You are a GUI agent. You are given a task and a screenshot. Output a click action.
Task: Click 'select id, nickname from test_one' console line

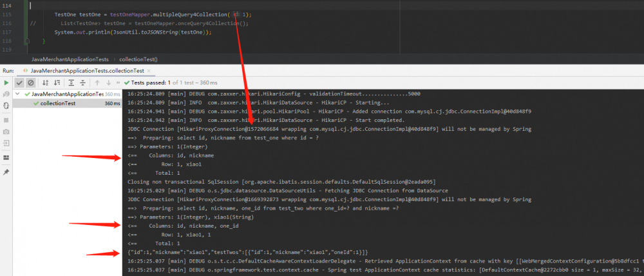(x=223, y=138)
